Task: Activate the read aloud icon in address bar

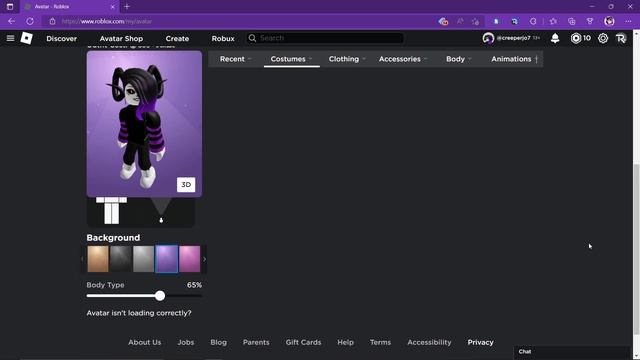Action: (x=460, y=21)
